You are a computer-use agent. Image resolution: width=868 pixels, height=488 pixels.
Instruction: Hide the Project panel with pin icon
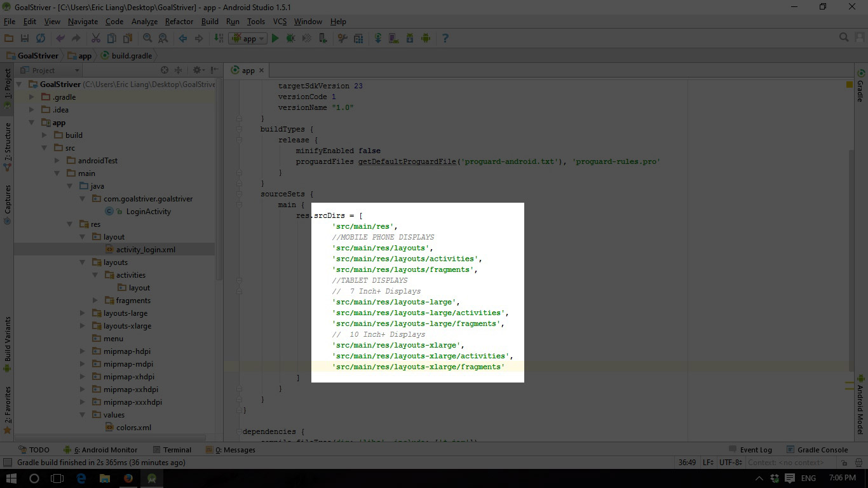click(214, 70)
